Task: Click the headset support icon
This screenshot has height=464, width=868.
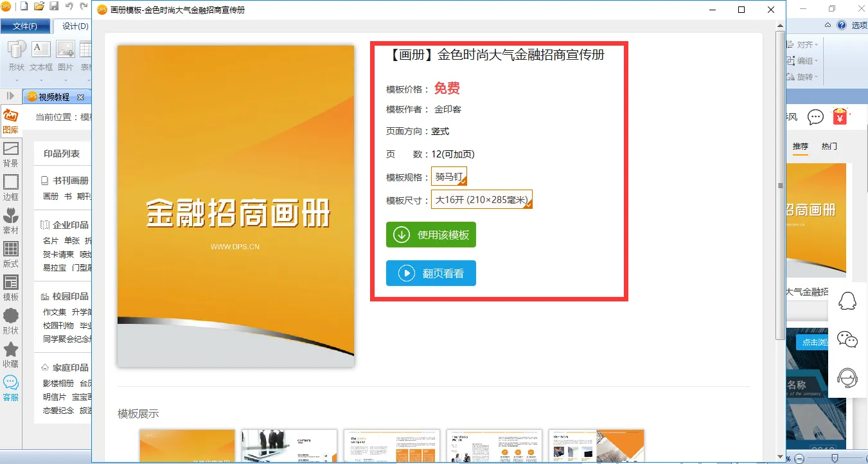Action: click(x=848, y=378)
